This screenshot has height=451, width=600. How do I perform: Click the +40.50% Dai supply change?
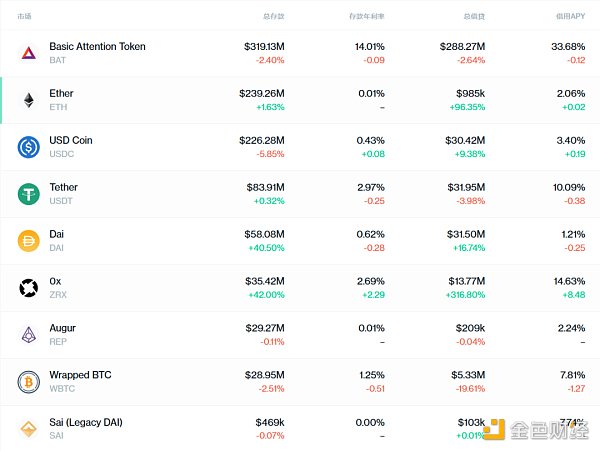266,248
